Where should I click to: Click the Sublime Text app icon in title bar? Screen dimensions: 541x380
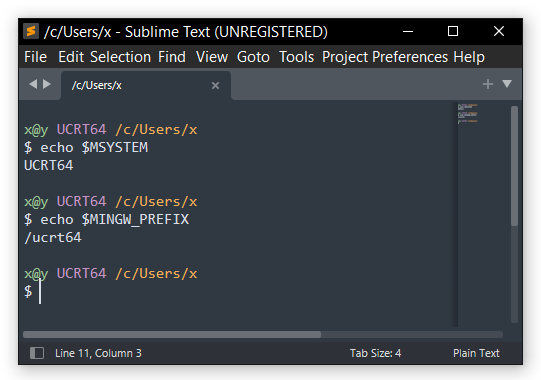pyautogui.click(x=31, y=31)
